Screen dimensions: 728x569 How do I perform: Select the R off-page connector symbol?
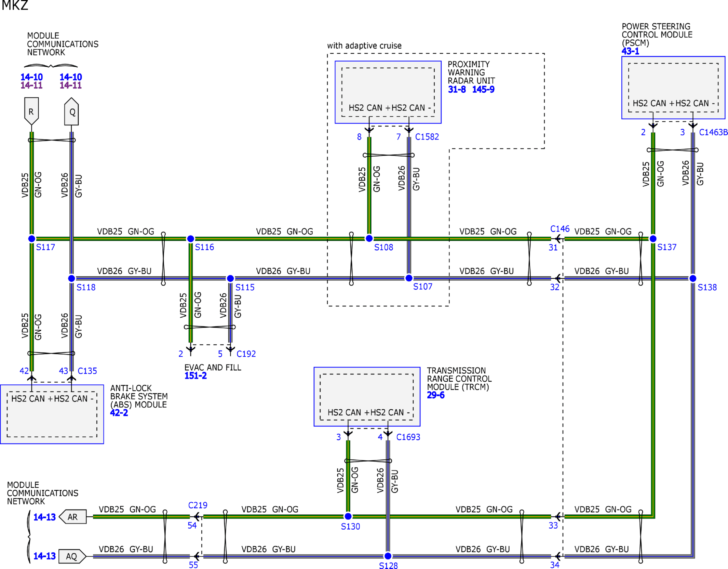(31, 111)
